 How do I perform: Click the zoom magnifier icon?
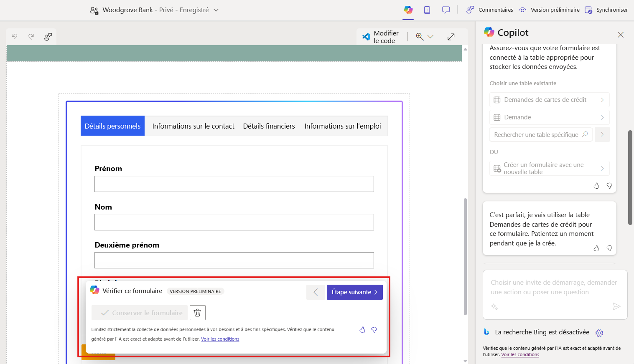click(x=419, y=36)
